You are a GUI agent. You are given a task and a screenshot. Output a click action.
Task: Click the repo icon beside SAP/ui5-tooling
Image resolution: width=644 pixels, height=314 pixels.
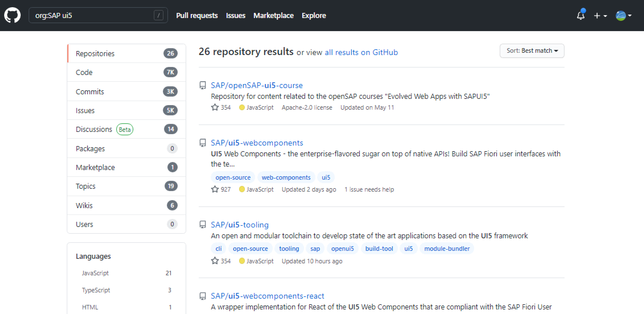pos(203,225)
